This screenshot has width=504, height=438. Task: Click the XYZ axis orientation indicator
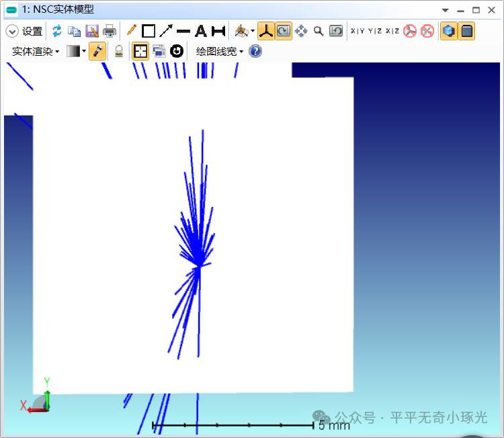coord(36,396)
